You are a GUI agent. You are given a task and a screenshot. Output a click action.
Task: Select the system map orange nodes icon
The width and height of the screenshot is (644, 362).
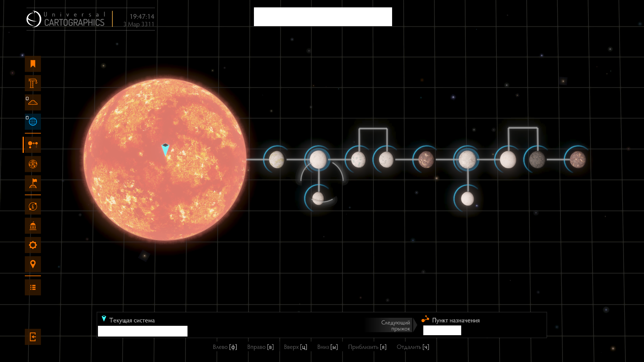[33, 145]
